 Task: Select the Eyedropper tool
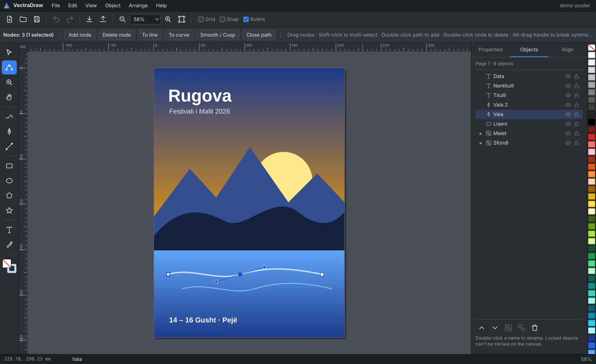[x=9, y=245]
